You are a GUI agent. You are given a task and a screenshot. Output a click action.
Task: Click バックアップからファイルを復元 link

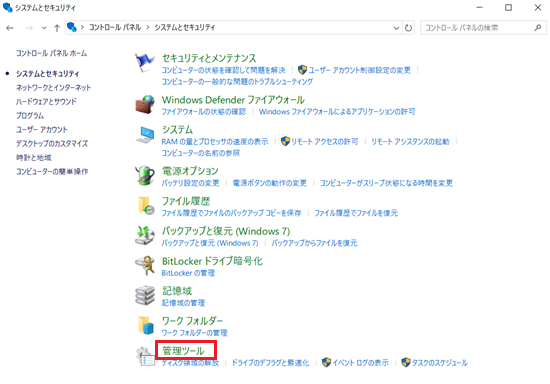(314, 243)
